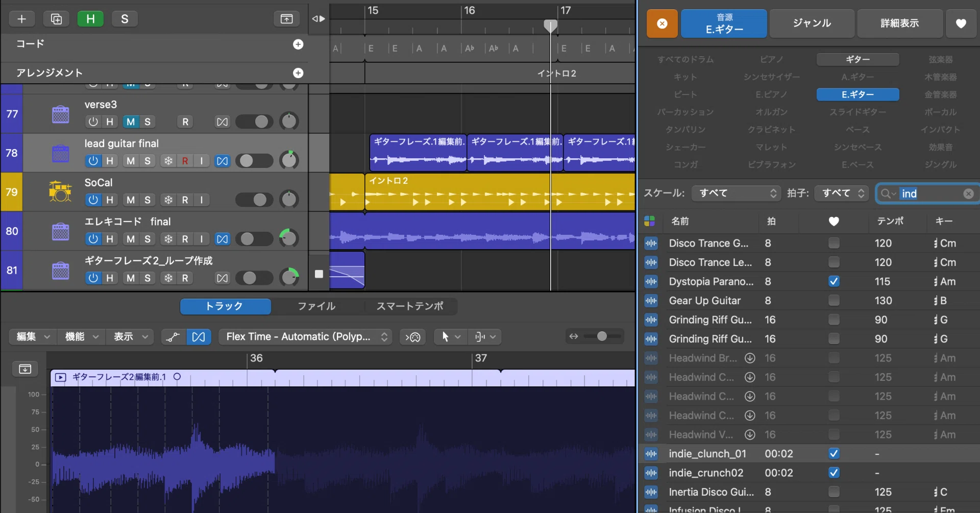Solo the SoCal track

tap(148, 200)
